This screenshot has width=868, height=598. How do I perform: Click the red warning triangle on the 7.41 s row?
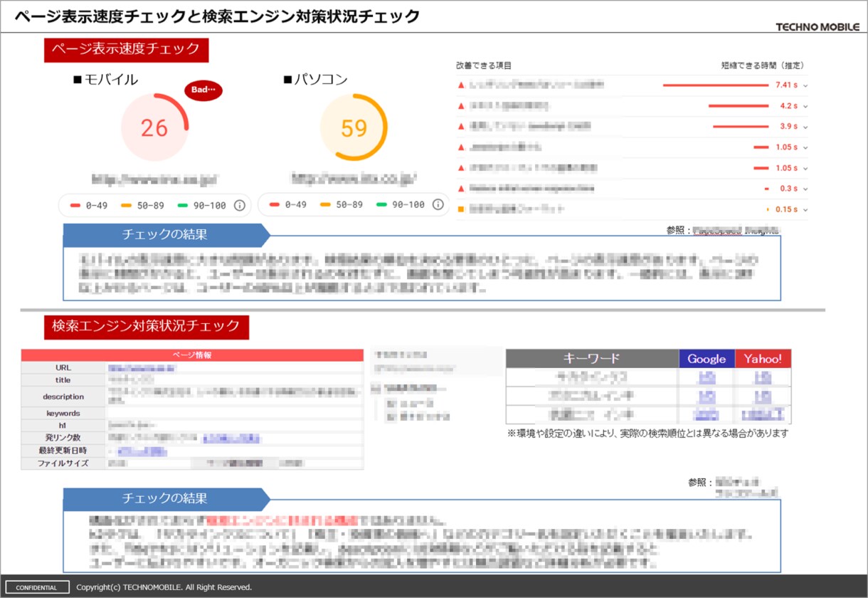click(461, 85)
